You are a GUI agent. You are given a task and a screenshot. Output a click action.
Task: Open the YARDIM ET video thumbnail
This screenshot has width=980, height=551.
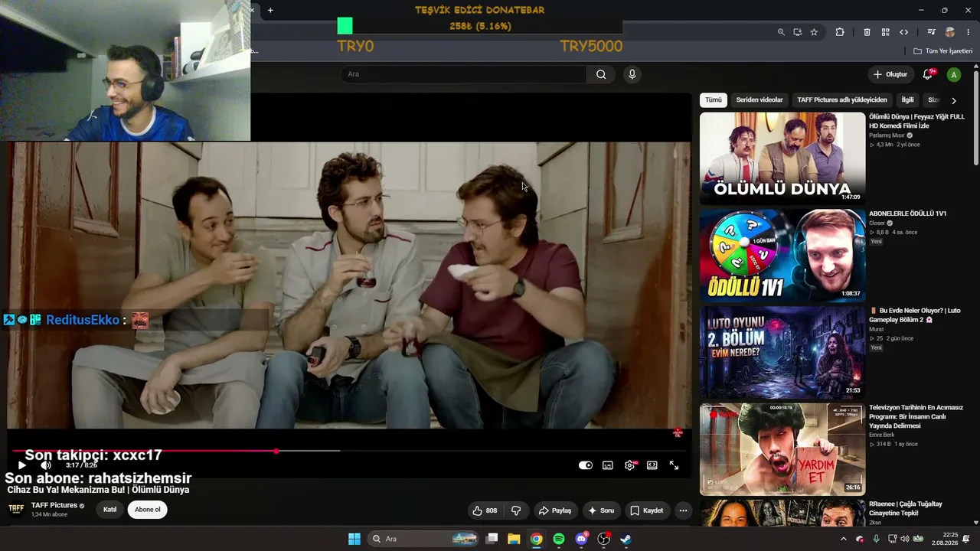782,449
